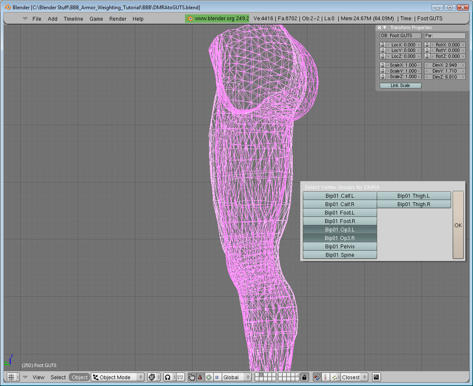Edit the OB: Foot GUTS name field
This screenshot has width=473, height=386.
(x=400, y=35)
